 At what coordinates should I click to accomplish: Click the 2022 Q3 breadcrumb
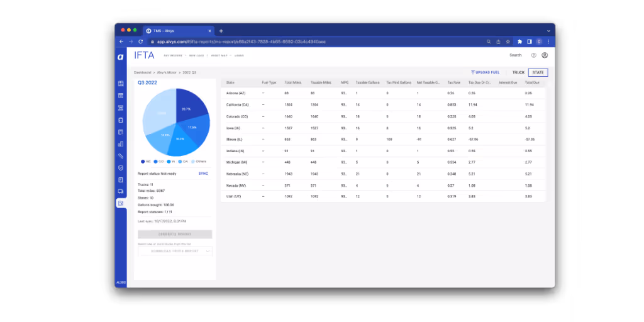click(189, 72)
